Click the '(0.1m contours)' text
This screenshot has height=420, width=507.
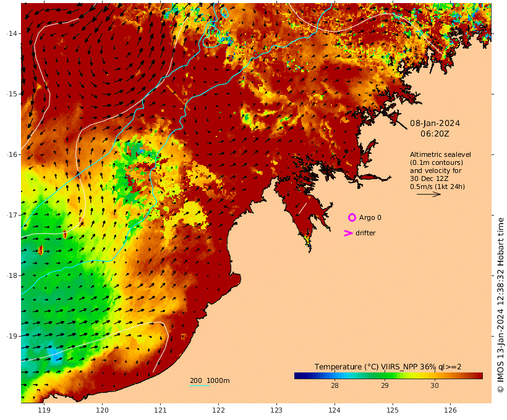(437, 162)
